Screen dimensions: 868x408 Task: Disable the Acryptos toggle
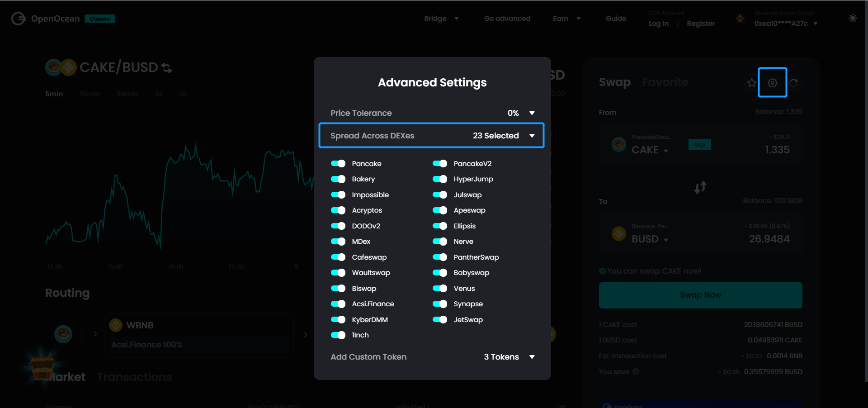pyautogui.click(x=338, y=210)
